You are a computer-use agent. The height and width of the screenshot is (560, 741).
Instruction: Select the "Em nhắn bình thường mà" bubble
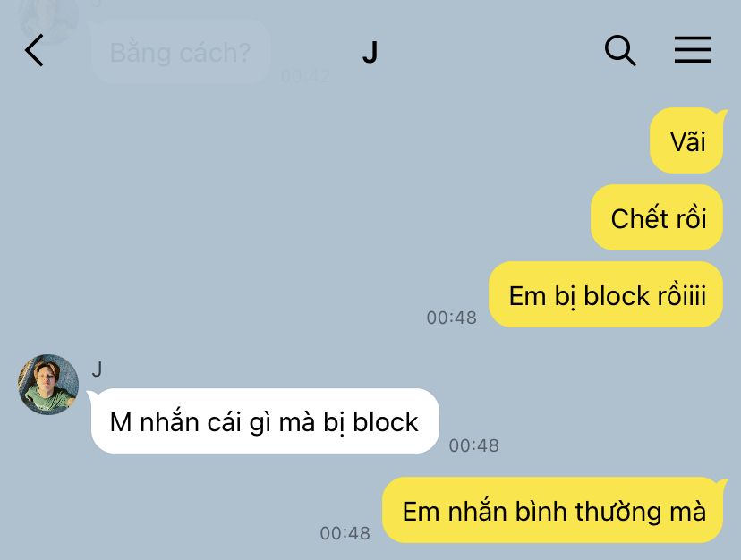(x=553, y=510)
